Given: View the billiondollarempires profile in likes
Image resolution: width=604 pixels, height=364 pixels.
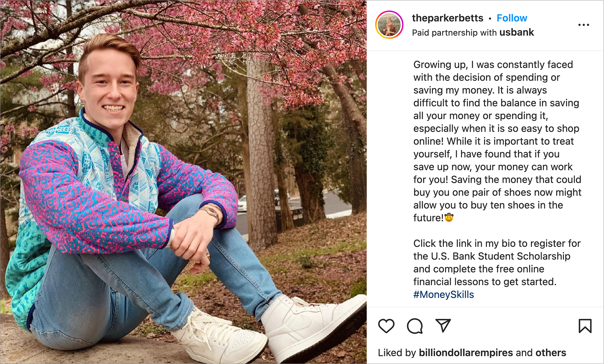Looking at the screenshot, I should tap(466, 353).
